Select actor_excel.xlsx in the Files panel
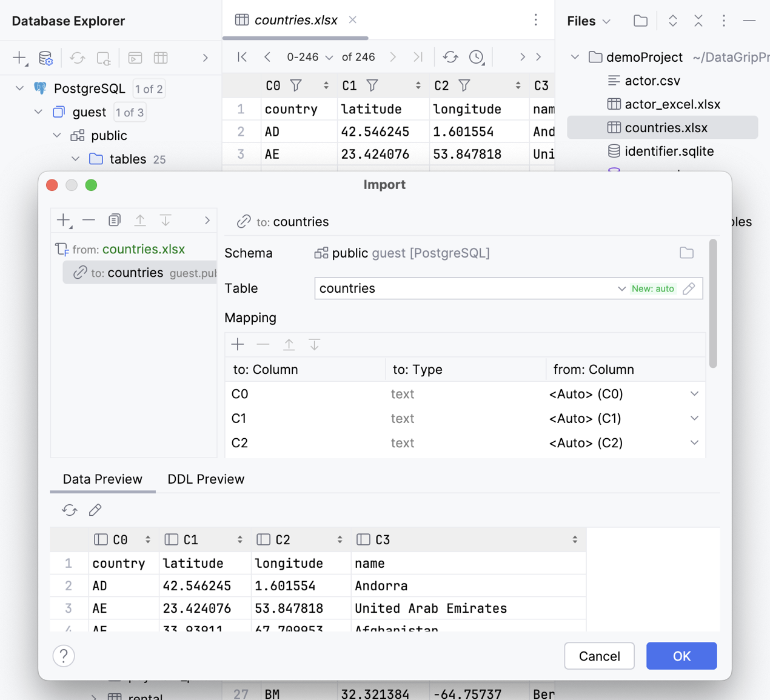Screen dimensions: 770x700 point(672,104)
